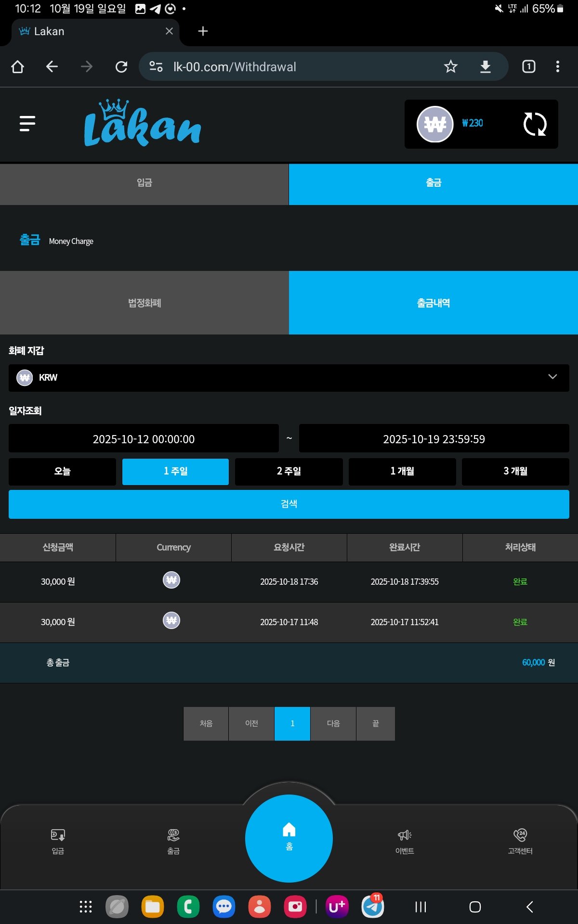Screen dimensions: 578x924
Task: Select the 3 개월 date range
Action: point(515,472)
